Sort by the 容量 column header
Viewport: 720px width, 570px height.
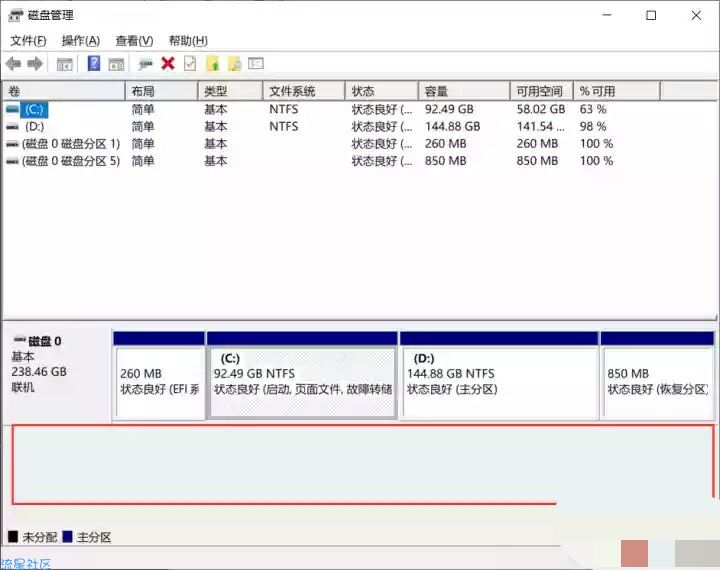[x=464, y=91]
